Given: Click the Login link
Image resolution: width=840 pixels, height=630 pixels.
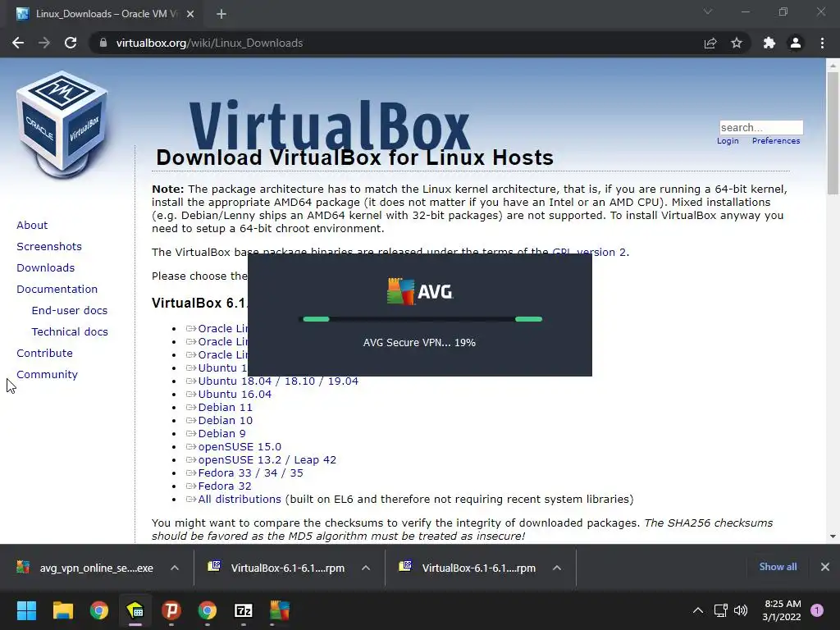Looking at the screenshot, I should 728,141.
